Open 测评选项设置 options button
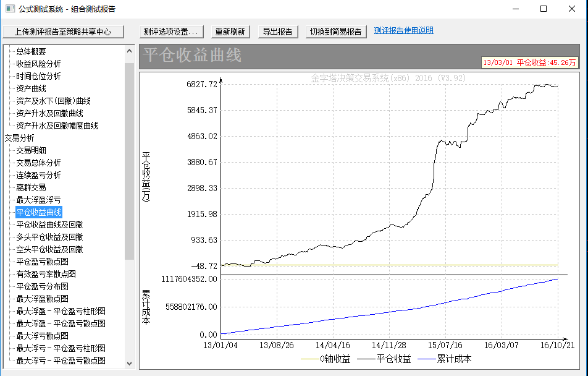The width and height of the screenshot is (588, 376). pyautogui.click(x=170, y=32)
